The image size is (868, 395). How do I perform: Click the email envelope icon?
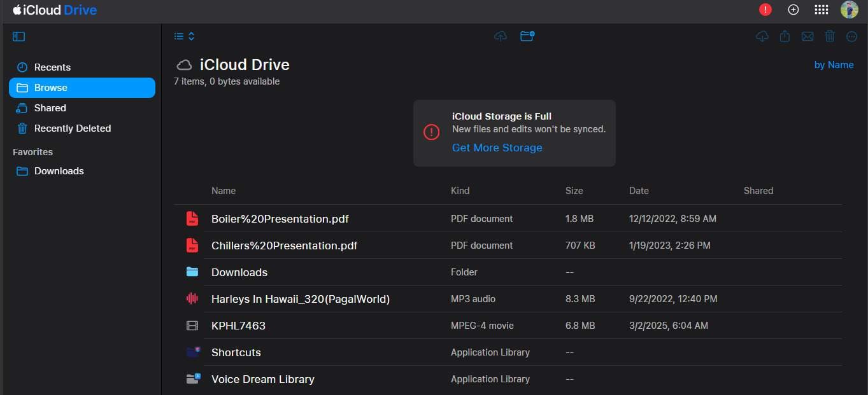coord(808,37)
